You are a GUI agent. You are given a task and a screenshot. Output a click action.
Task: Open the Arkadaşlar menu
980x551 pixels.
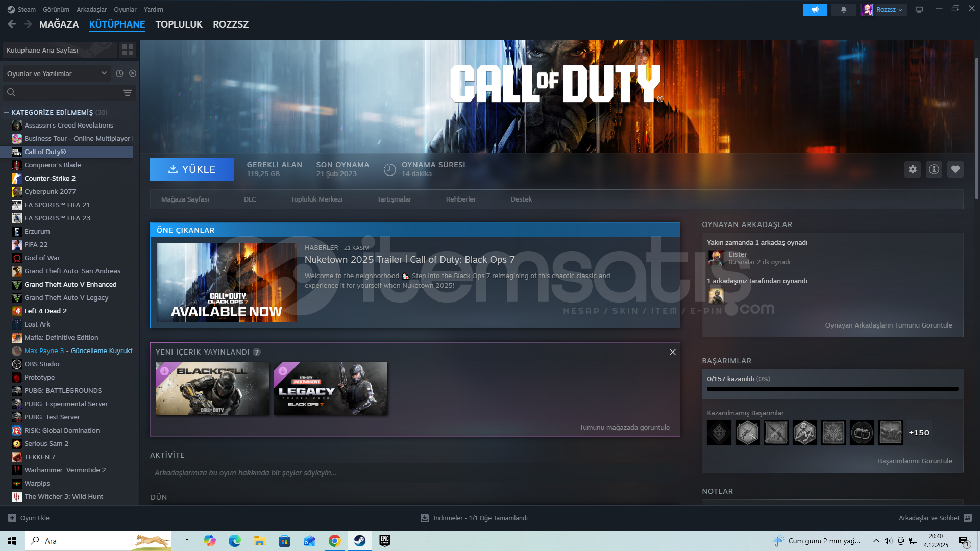91,10
